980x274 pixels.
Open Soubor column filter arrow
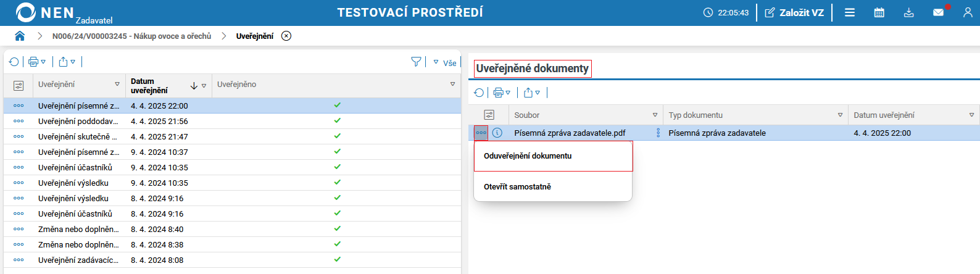[655, 115]
